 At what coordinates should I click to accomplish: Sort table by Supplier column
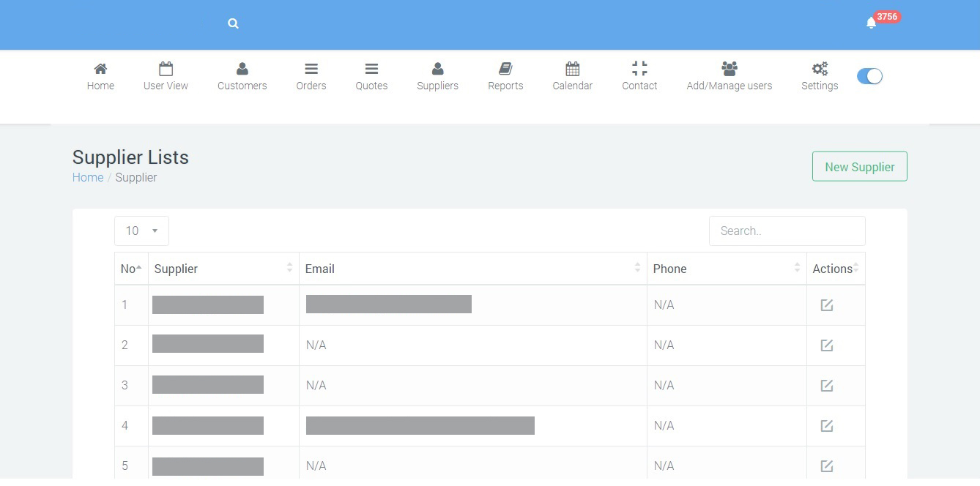click(223, 269)
